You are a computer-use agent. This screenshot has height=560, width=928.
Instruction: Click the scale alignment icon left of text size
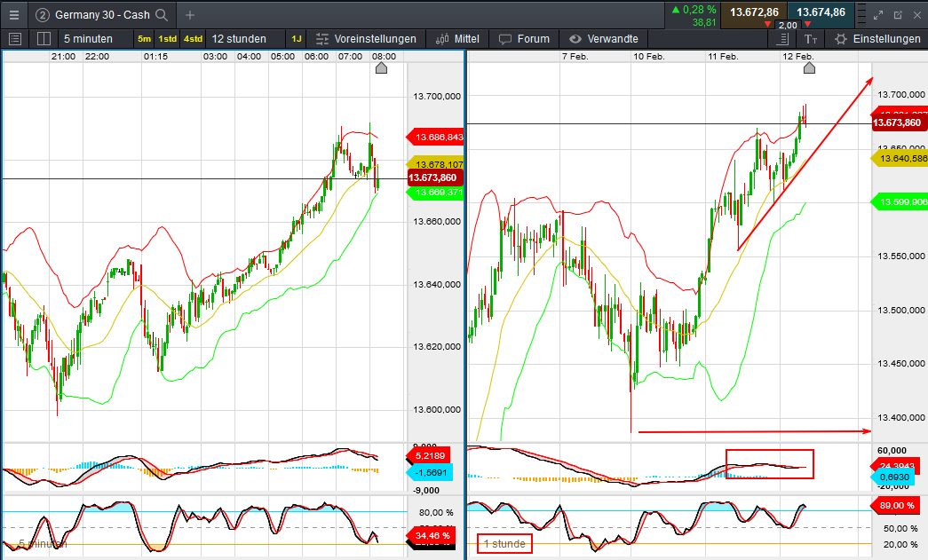(x=781, y=39)
